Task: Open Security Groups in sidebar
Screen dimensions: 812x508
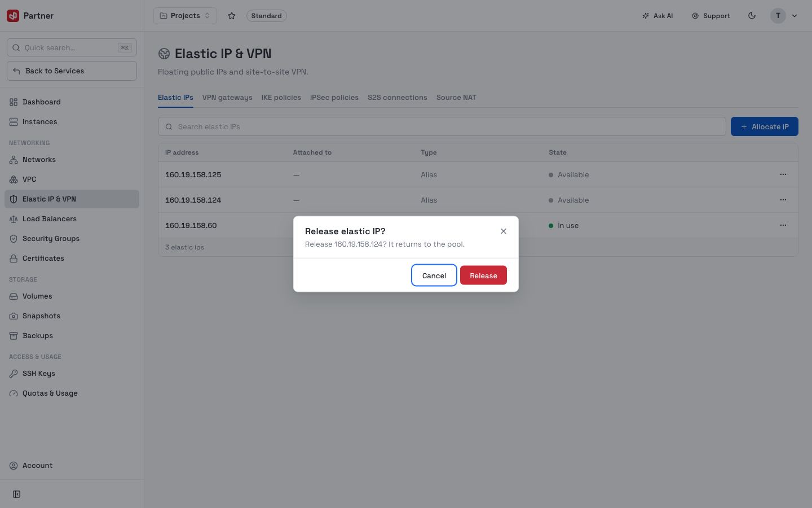Action: point(72,239)
